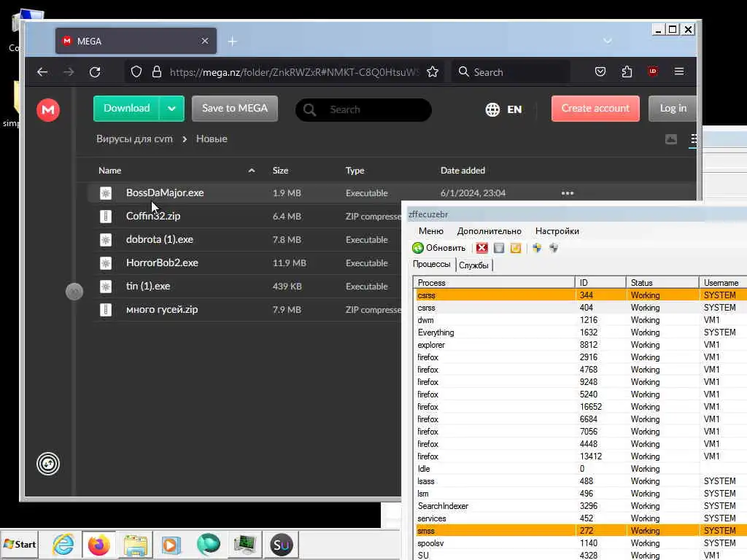This screenshot has height=560, width=747.
Task: Click the site padlock icon
Action: 156,72
